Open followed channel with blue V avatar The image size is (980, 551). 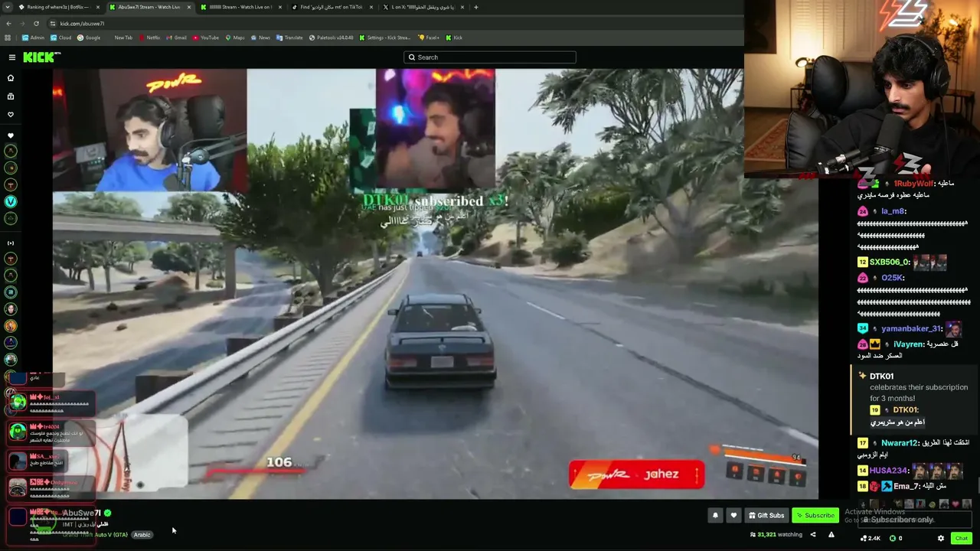[11, 201]
